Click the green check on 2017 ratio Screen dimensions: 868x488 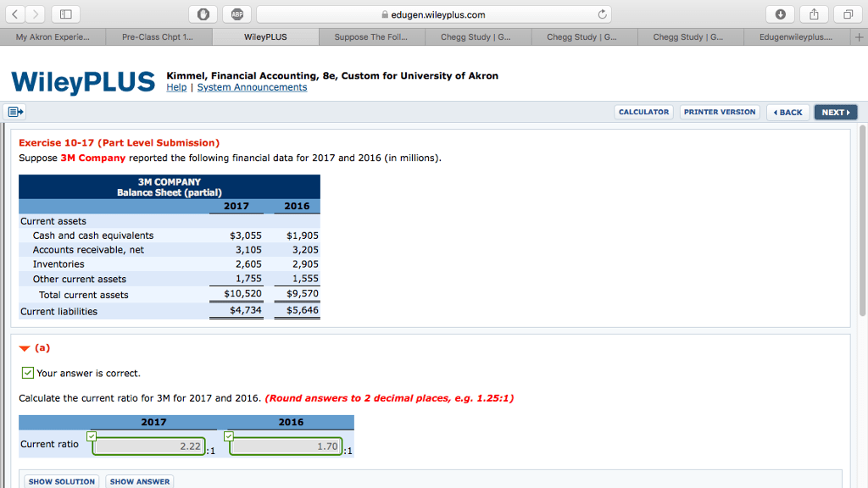click(92, 436)
